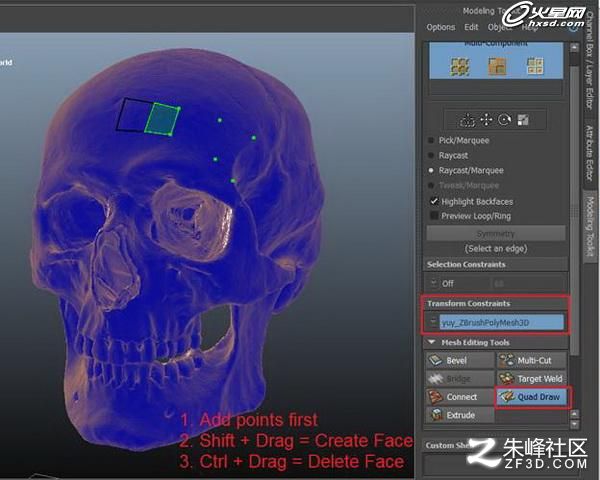The width and height of the screenshot is (600, 480).
Task: Activate the Rotate tool icon
Action: point(505,120)
